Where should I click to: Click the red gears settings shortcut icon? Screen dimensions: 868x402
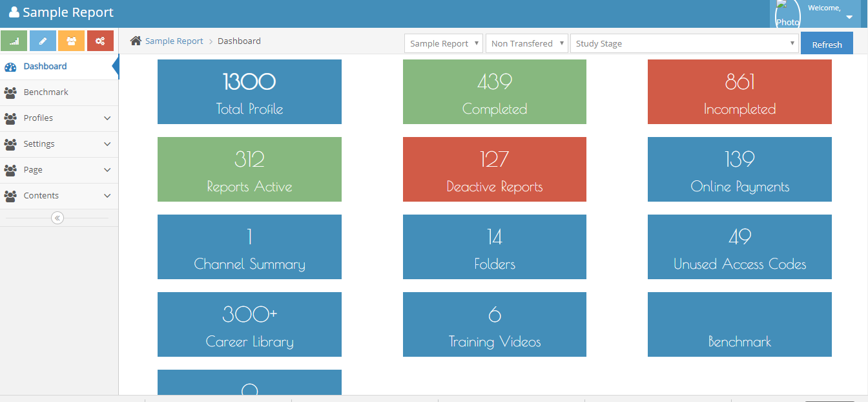tap(100, 41)
